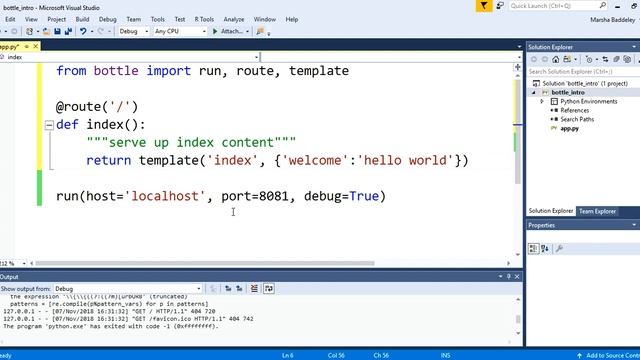Screen dimensions: 640x360
Task: Open the Analyze menu
Action: pyautogui.click(x=233, y=19)
